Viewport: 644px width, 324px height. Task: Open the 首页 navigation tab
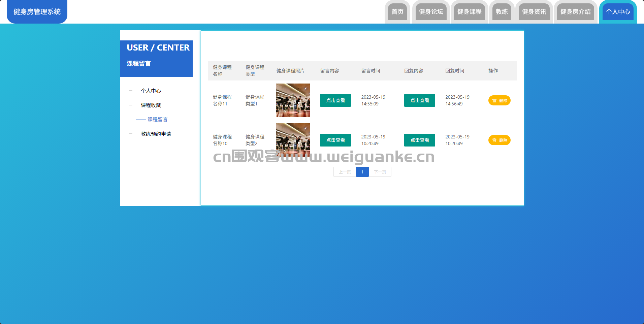pyautogui.click(x=397, y=12)
